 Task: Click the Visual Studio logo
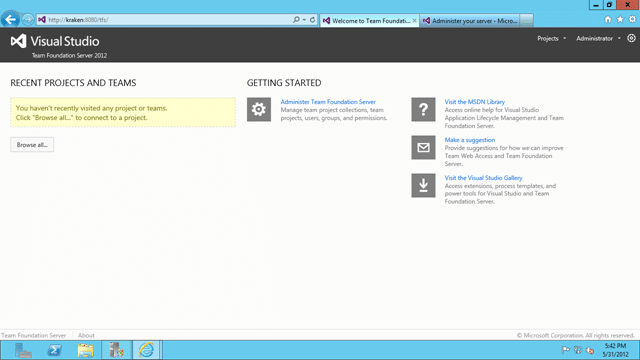(x=55, y=41)
